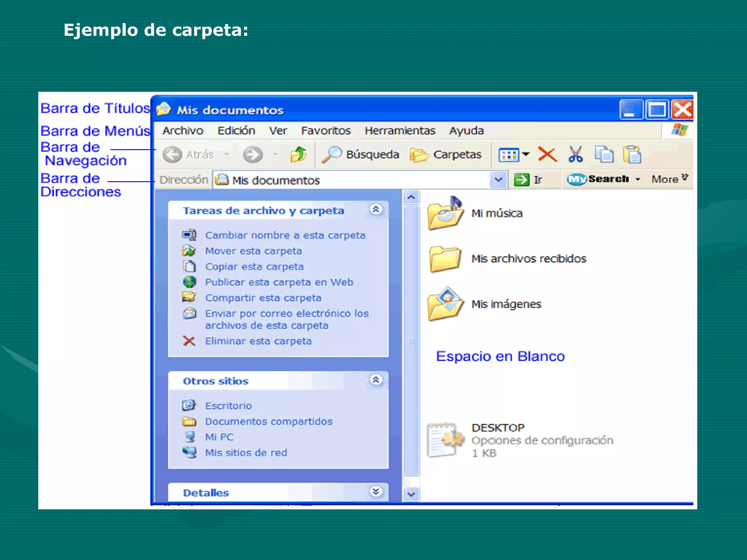Click the red Delete X toolbar icon

coord(547,155)
